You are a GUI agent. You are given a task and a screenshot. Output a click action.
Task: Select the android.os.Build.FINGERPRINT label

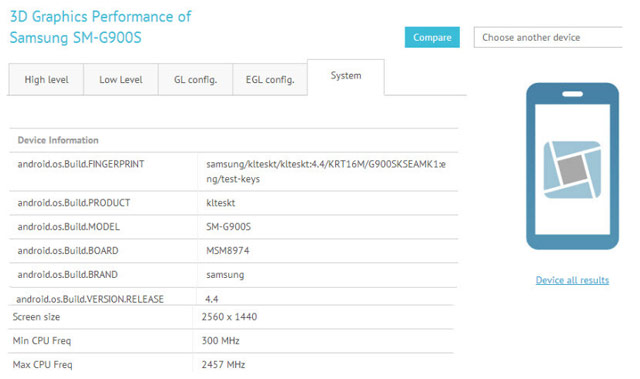81,164
